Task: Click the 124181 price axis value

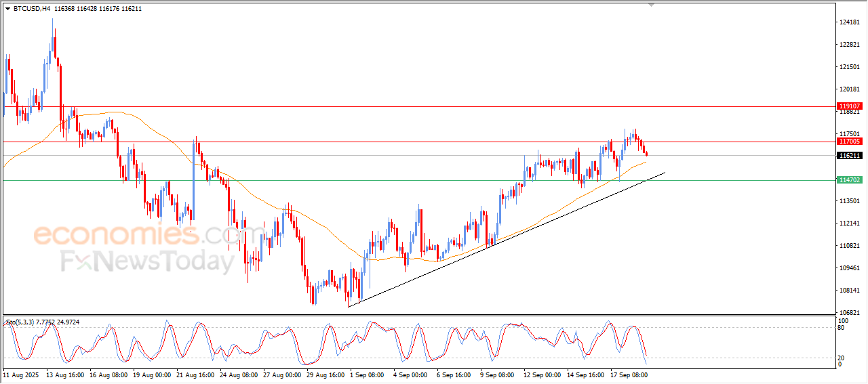Action: click(850, 22)
